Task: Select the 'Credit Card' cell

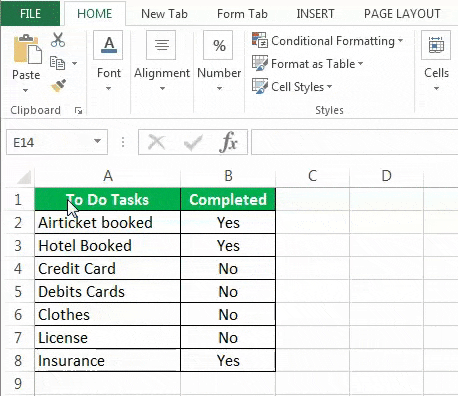Action: [x=108, y=269]
